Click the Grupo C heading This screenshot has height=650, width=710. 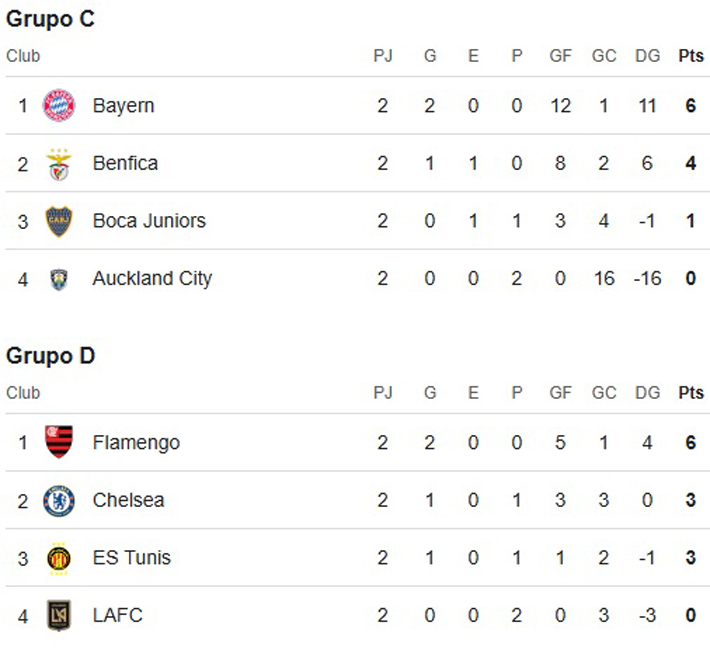[50, 19]
